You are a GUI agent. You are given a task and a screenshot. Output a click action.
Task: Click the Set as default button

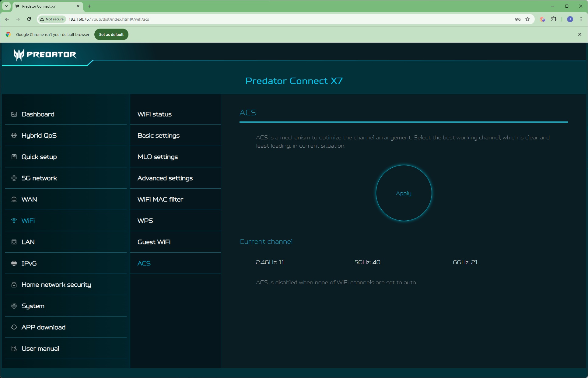coord(111,34)
